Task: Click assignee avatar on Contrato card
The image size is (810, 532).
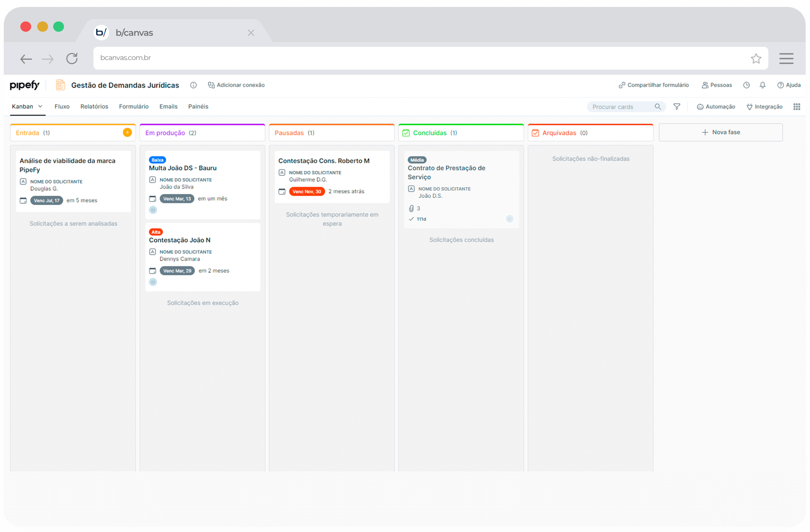Action: tap(509, 219)
